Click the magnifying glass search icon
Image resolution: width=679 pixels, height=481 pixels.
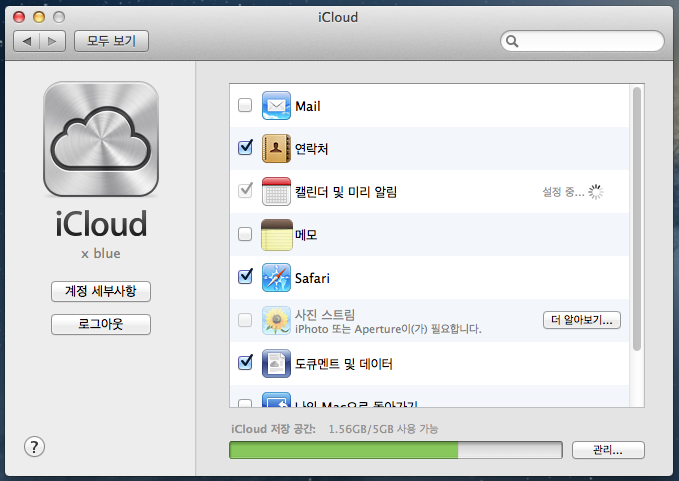512,41
